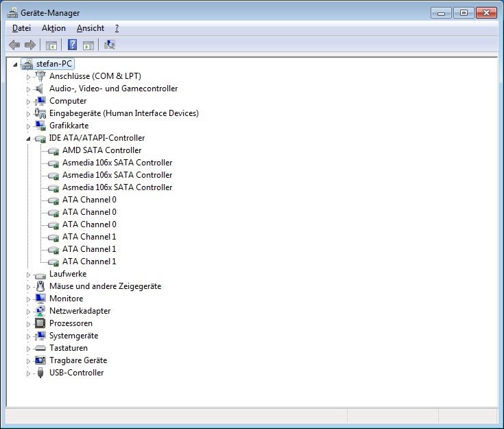This screenshot has width=504, height=429.
Task: Click the Computer category icon
Action: [x=40, y=101]
